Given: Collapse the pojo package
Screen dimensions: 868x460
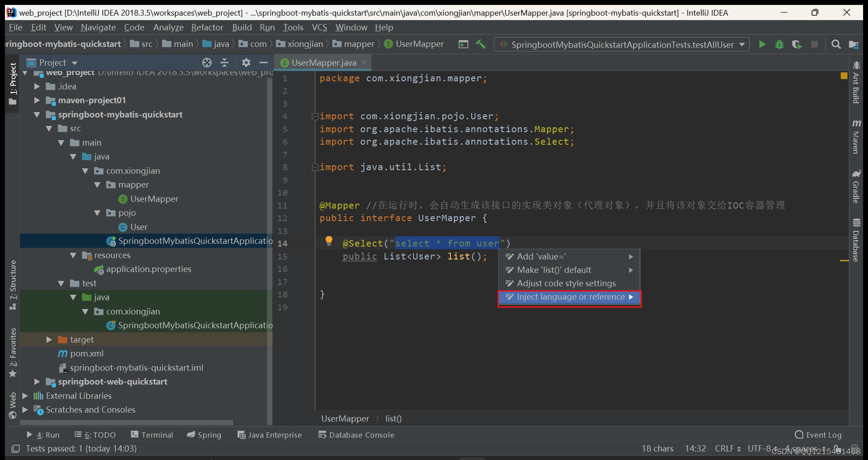Looking at the screenshot, I should pos(97,213).
